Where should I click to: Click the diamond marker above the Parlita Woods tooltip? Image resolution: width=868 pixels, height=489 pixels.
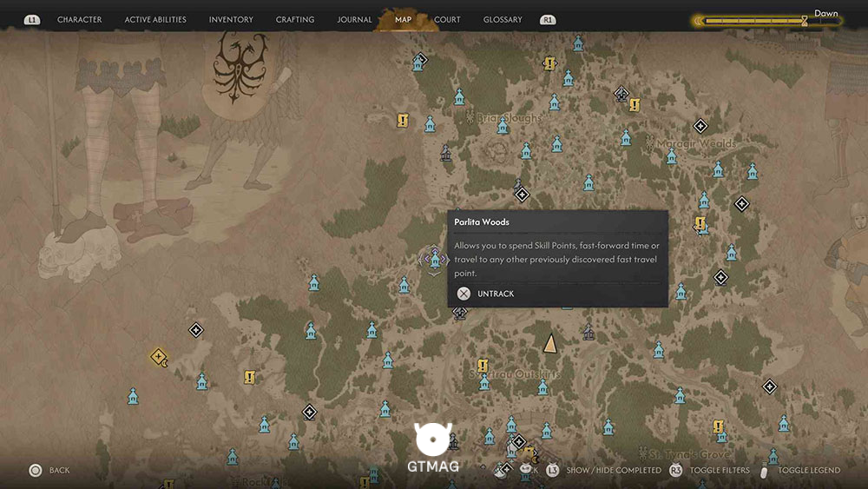(522, 195)
